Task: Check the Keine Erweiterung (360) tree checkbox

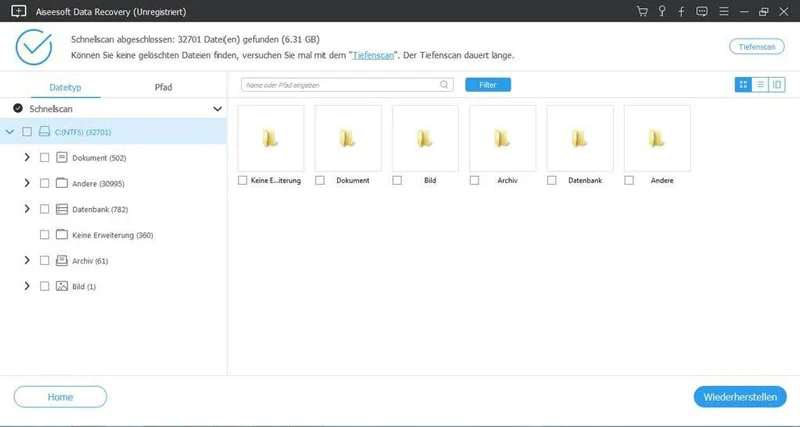Action: [x=44, y=235]
